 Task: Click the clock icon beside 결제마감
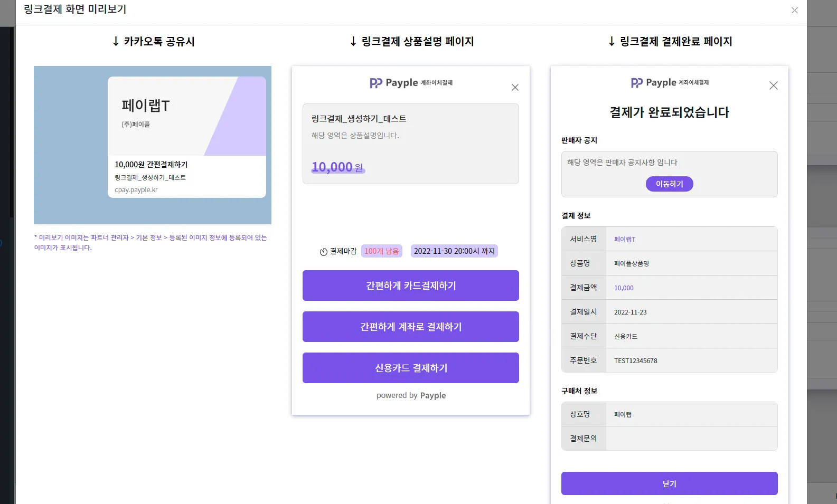tap(324, 252)
